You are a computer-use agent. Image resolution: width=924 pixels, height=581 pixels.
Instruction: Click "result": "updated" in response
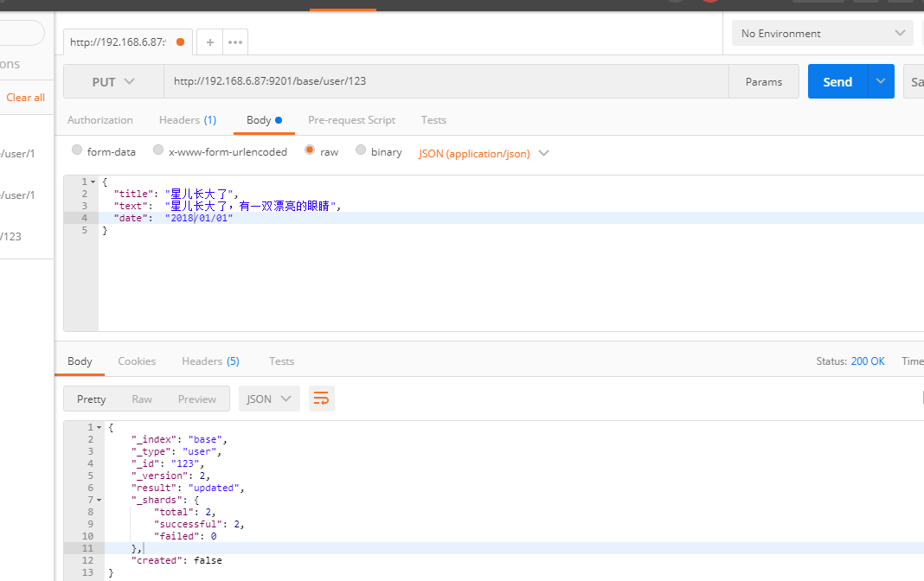point(188,488)
